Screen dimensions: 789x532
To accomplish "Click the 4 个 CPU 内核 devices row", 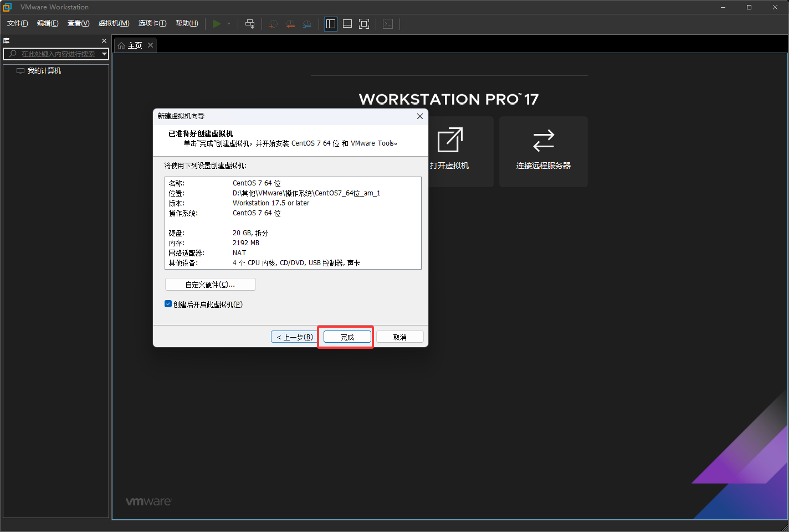I will tap(296, 263).
